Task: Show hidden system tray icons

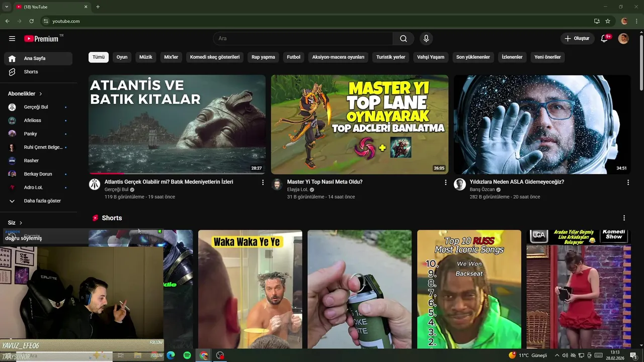Action: pos(557,355)
